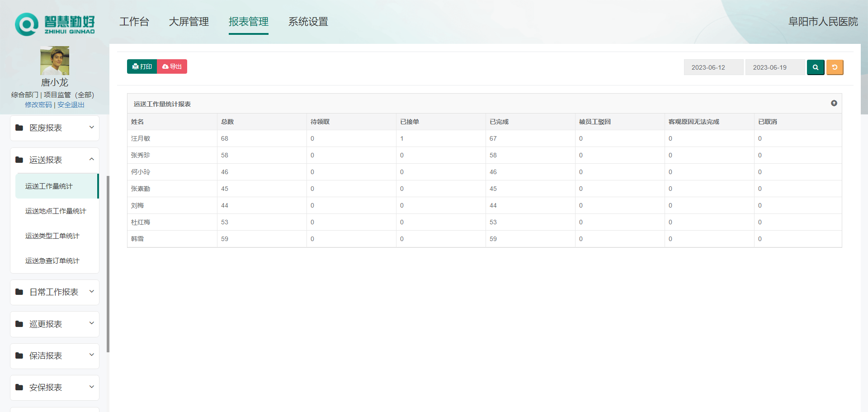Viewport: 868px width, 412px height.
Task: Click the 日常工作报表 folder icon
Action: [19, 292]
